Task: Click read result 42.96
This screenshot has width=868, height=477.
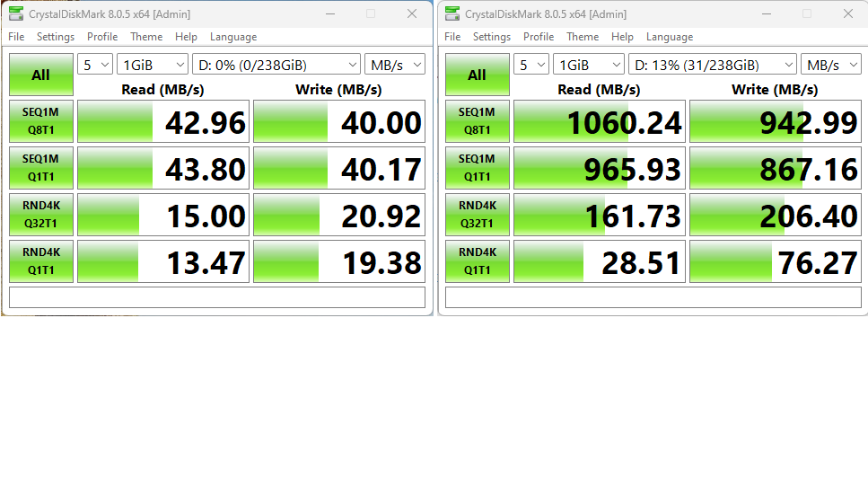Action: 163,121
